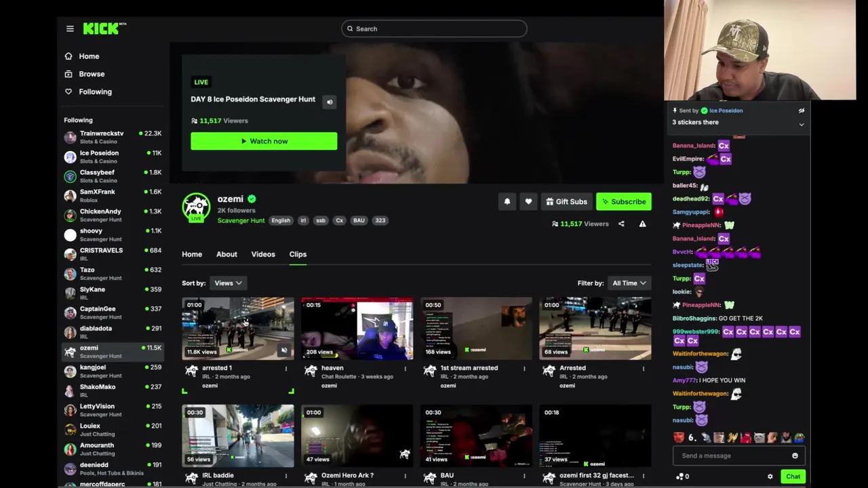Share the ozemi channel
The width and height of the screenshot is (868, 488).
coord(621,224)
